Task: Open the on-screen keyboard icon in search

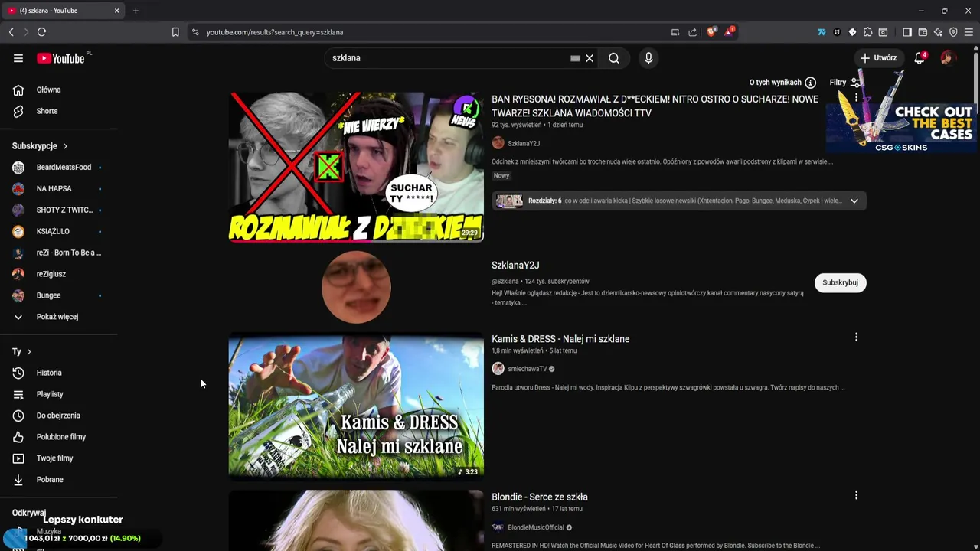Action: [x=575, y=58]
